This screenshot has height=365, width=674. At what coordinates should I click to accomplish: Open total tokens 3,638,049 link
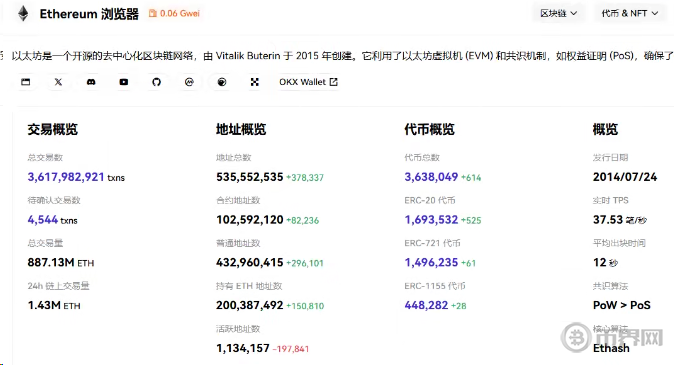(x=431, y=177)
